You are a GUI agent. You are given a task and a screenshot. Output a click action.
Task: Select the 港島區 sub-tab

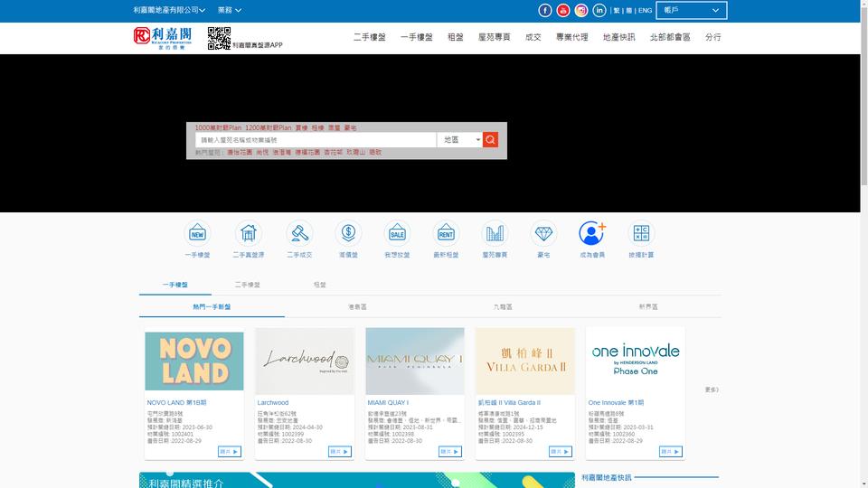[357, 307]
